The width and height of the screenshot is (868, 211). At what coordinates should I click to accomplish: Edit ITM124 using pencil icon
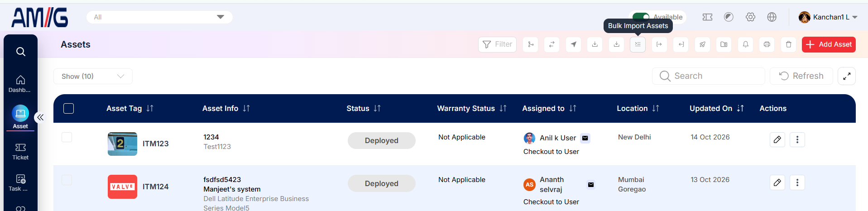click(x=777, y=182)
